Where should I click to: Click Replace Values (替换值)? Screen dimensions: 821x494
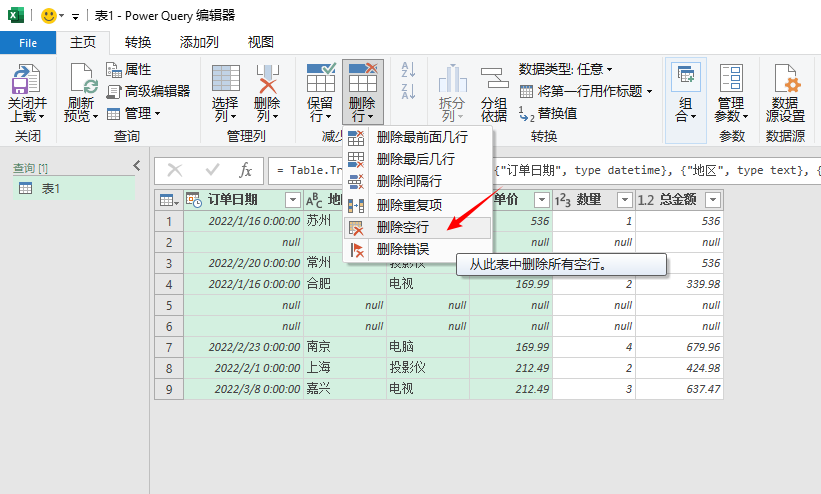click(x=548, y=113)
